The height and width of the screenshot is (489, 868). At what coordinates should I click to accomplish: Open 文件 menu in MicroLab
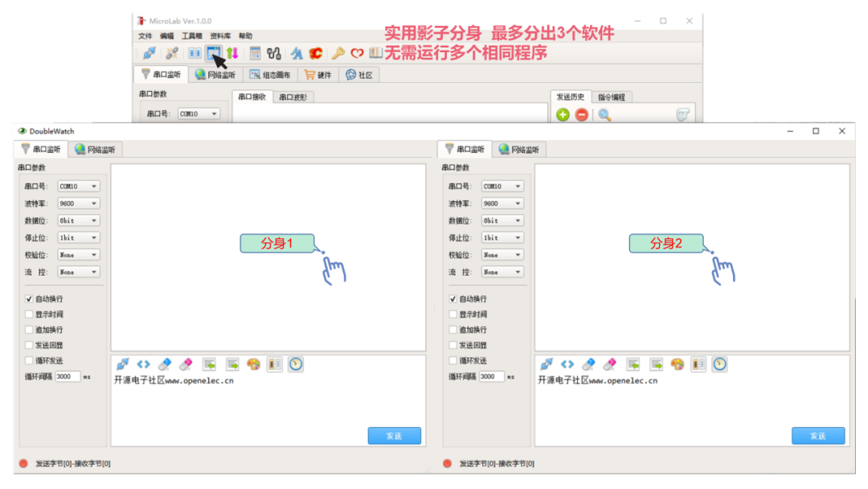[x=145, y=36]
